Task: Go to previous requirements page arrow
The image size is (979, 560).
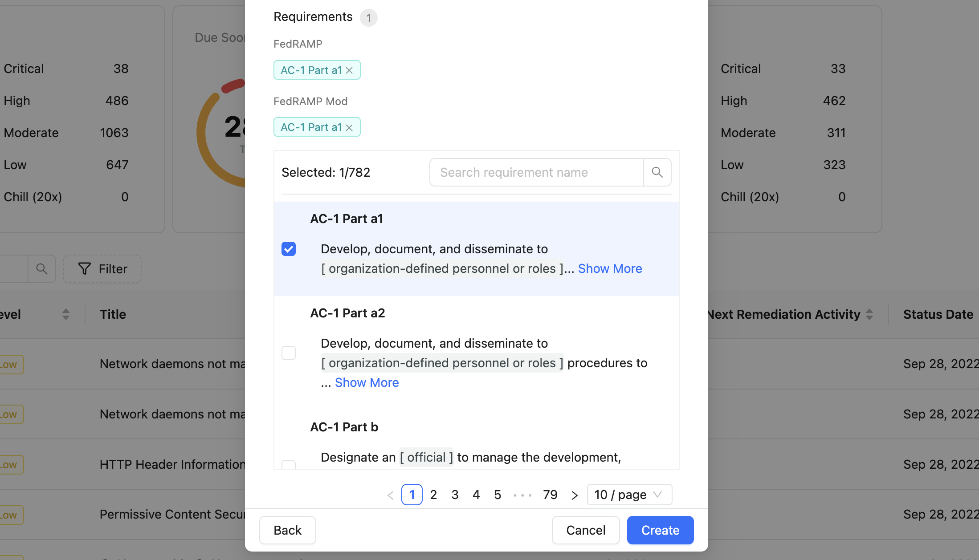Action: tap(391, 495)
